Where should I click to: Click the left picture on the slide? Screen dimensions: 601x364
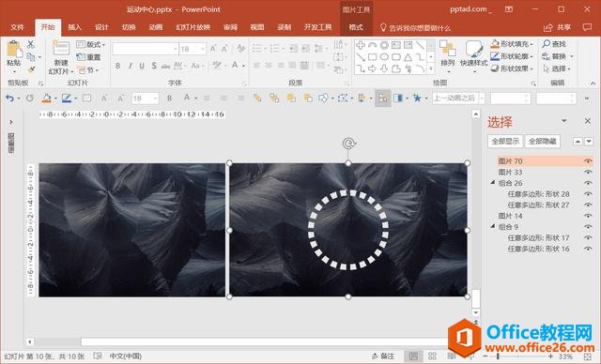pyautogui.click(x=131, y=230)
